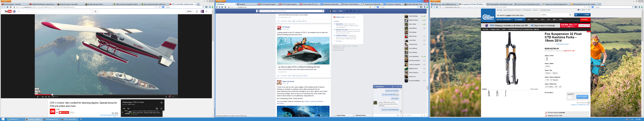Click quantity field on product page
The image size is (644, 121).
570,97
